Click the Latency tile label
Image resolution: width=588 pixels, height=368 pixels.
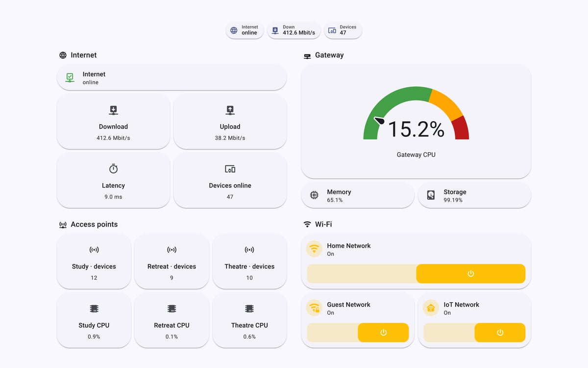pos(113,185)
